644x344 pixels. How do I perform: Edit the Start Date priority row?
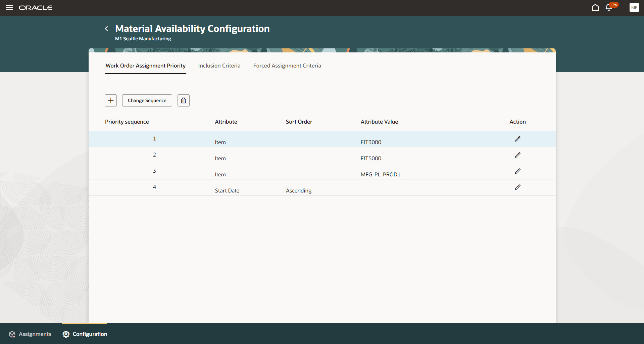(517, 187)
